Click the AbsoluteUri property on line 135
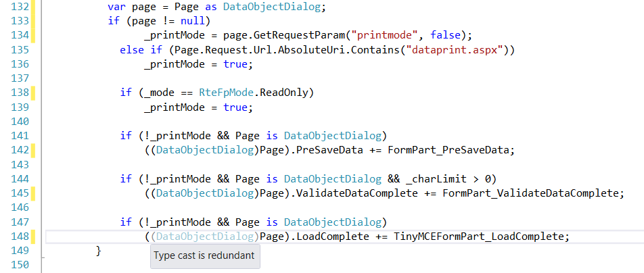This screenshot has width=644, height=273. pos(311,50)
